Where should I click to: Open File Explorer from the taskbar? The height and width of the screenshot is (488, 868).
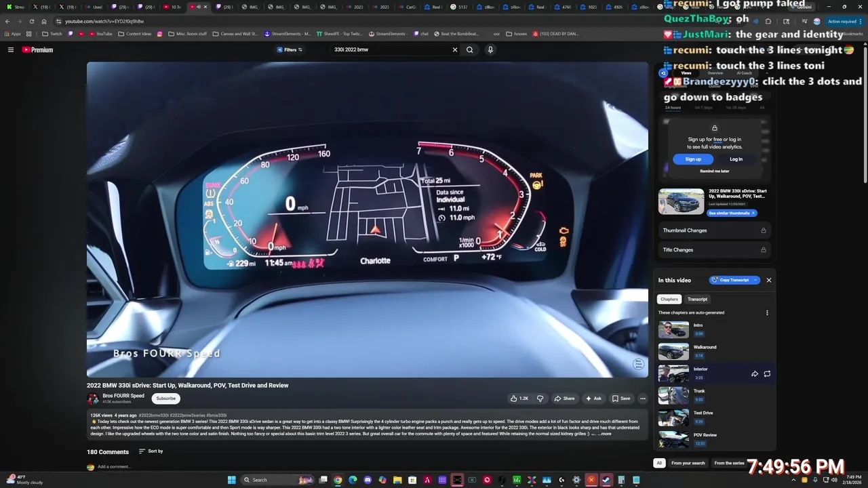[x=397, y=480]
